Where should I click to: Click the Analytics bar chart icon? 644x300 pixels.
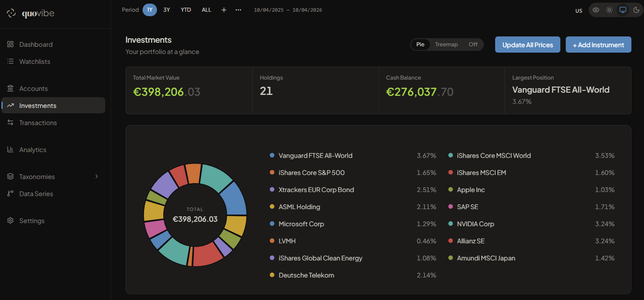tap(10, 150)
